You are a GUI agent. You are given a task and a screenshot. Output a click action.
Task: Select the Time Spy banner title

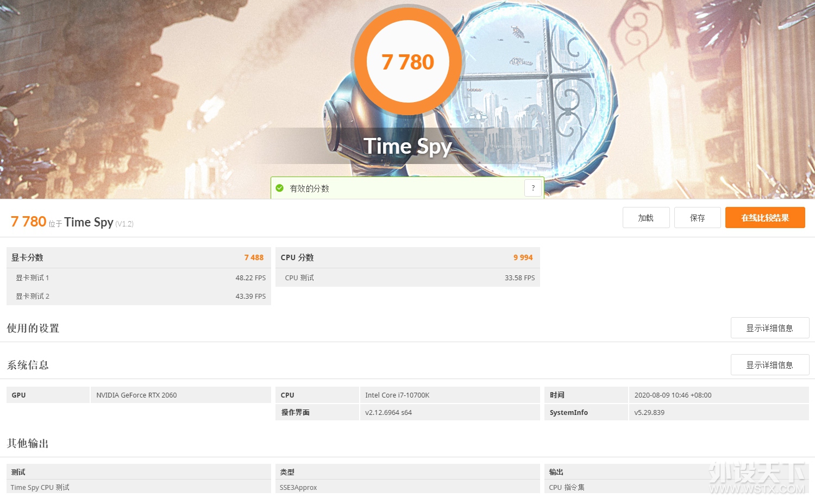[407, 146]
